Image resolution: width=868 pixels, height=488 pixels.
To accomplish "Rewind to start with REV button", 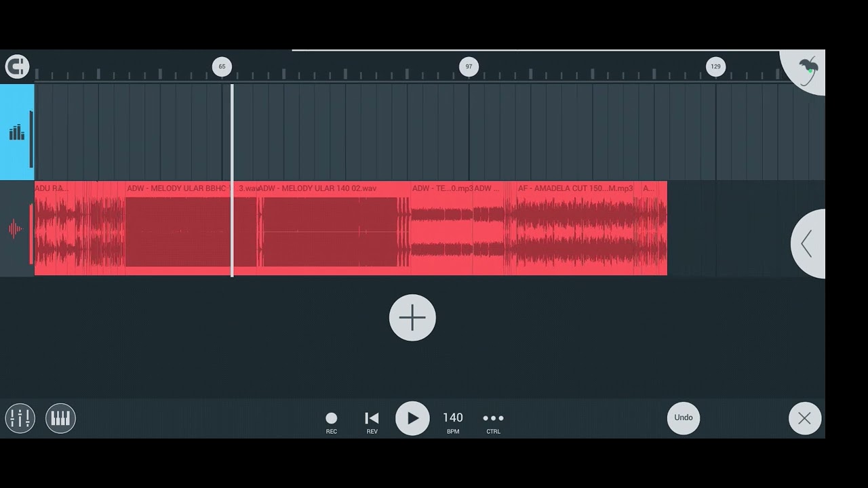I will [x=372, y=422].
